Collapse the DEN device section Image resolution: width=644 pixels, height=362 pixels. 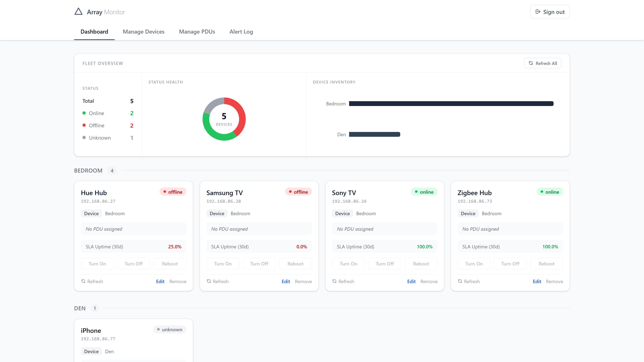(79, 308)
